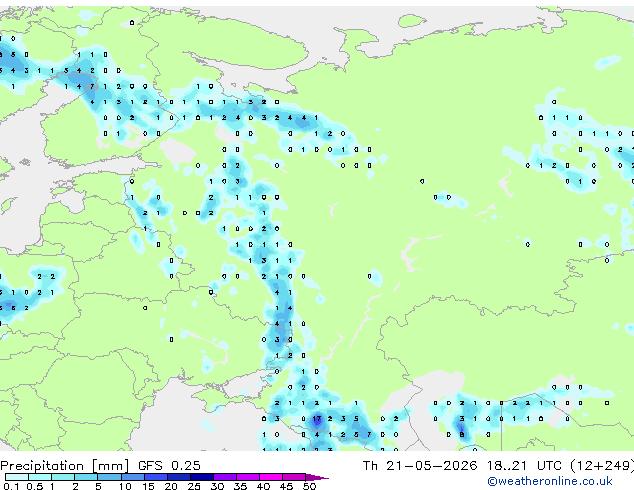Click the '18..21 UTC' time range text
The image size is (634, 490).
tap(524, 466)
